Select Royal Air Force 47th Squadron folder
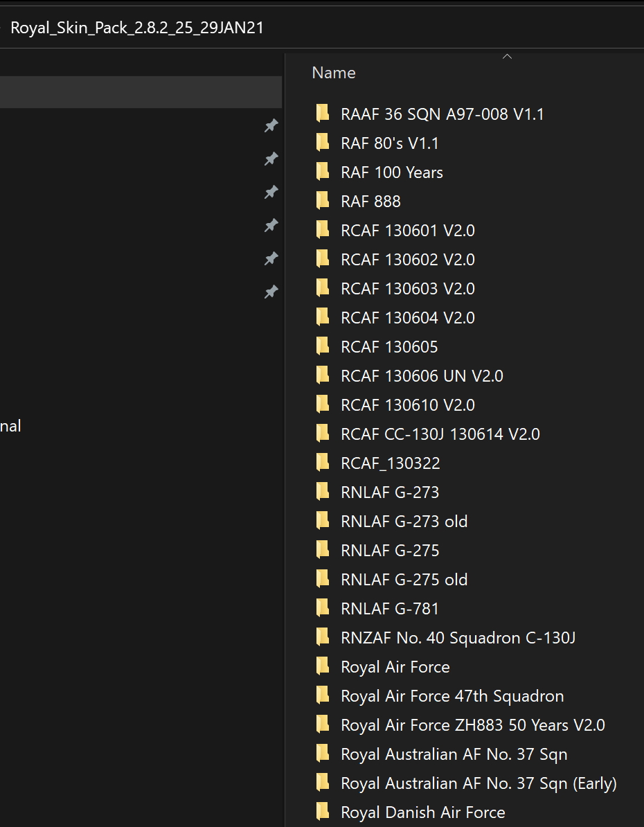 click(x=452, y=696)
